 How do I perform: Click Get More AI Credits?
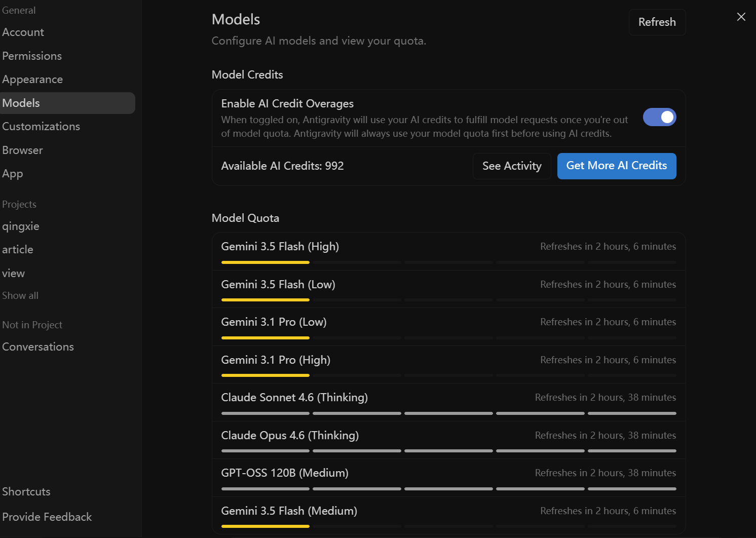pos(617,166)
